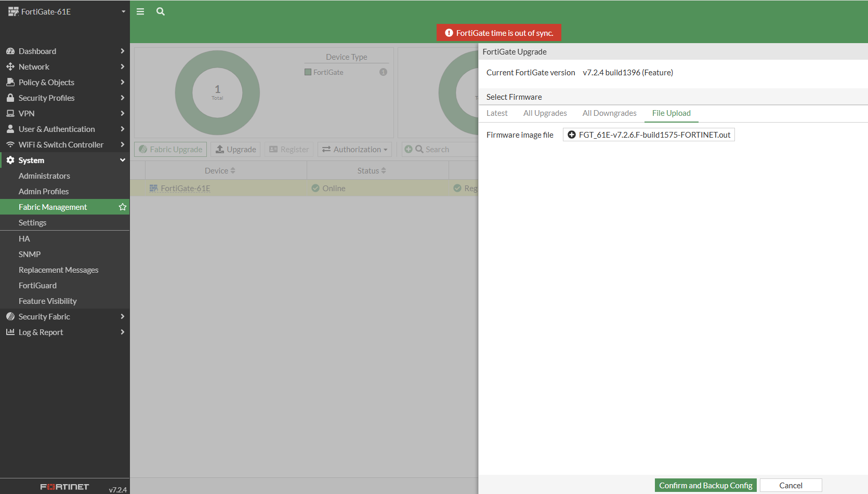Click the FortiGate-61E row device icon
The height and width of the screenshot is (494, 868).
[154, 188]
